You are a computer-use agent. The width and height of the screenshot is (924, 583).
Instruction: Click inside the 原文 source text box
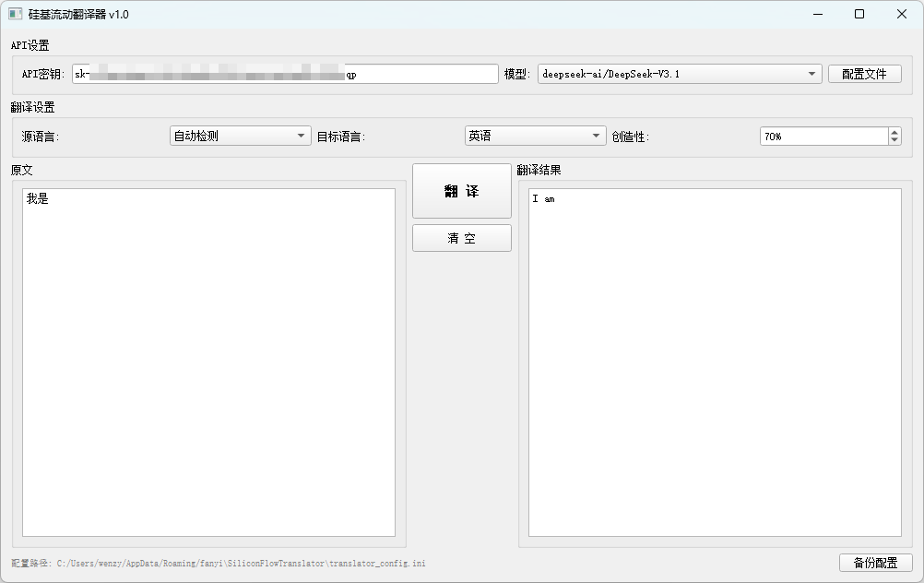[x=208, y=362]
